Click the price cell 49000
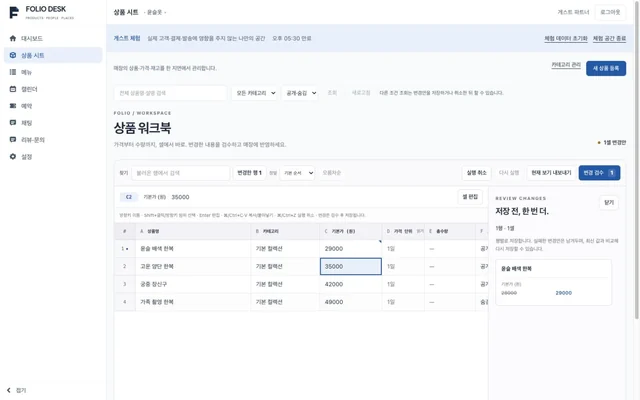 [351, 302]
